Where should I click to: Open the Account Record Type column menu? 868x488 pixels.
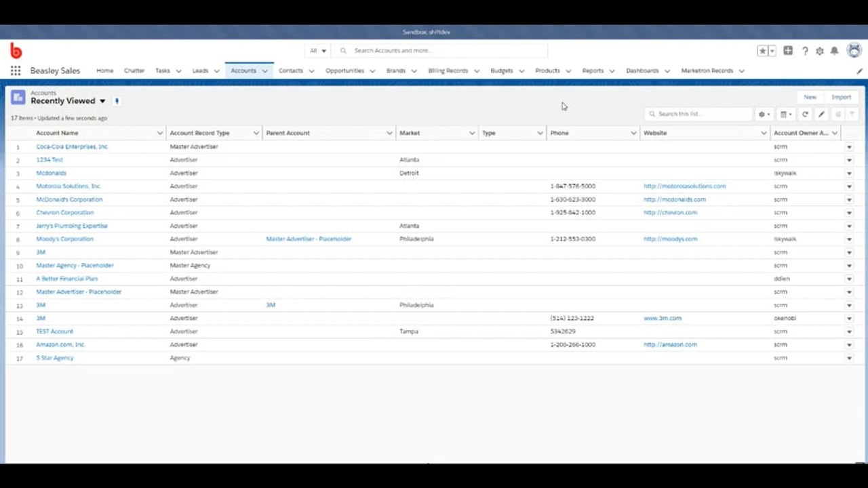256,133
